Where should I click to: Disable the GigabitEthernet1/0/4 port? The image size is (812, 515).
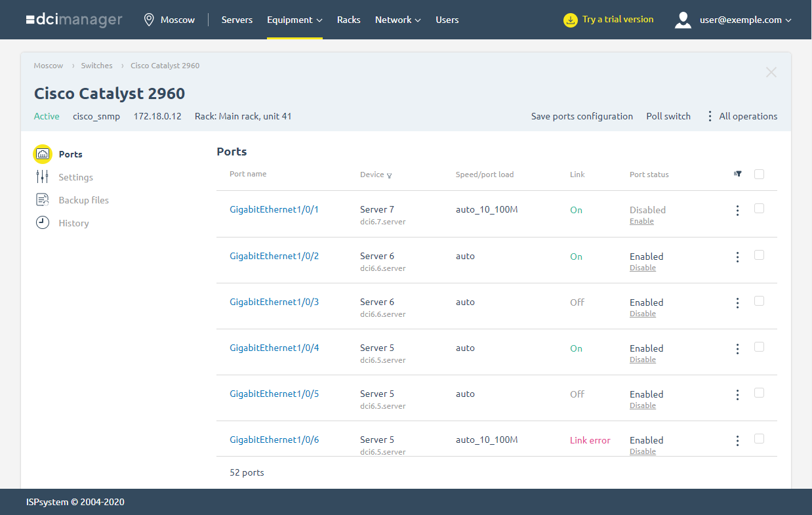(x=643, y=360)
